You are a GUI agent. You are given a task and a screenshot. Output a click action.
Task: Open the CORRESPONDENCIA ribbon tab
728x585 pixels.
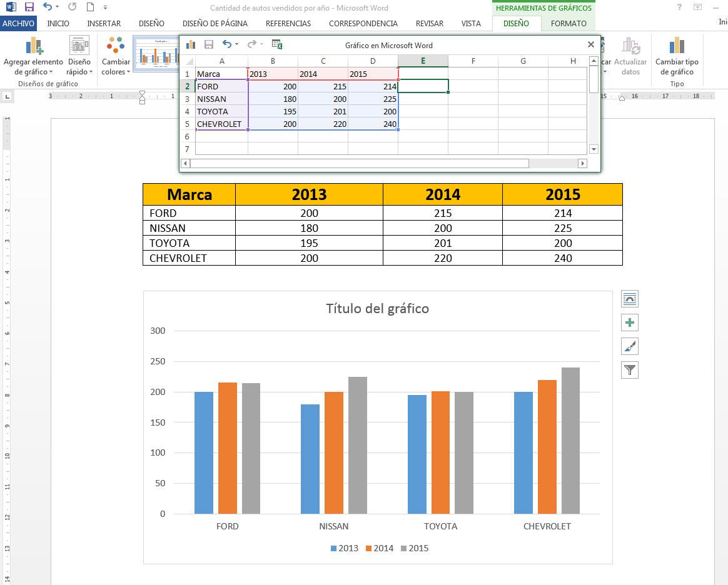(x=363, y=22)
